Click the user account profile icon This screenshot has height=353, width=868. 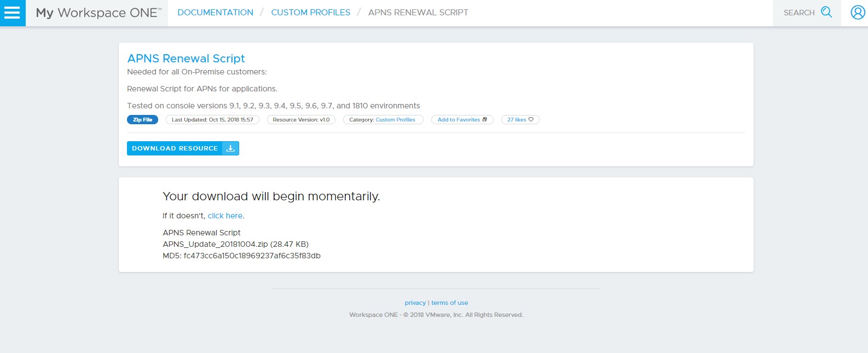pyautogui.click(x=857, y=13)
